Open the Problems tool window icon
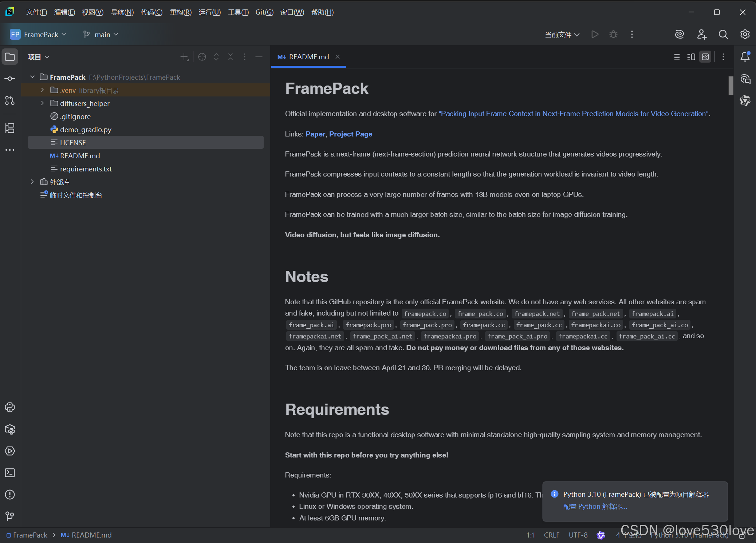Screen dimensions: 756x543 pos(10,495)
